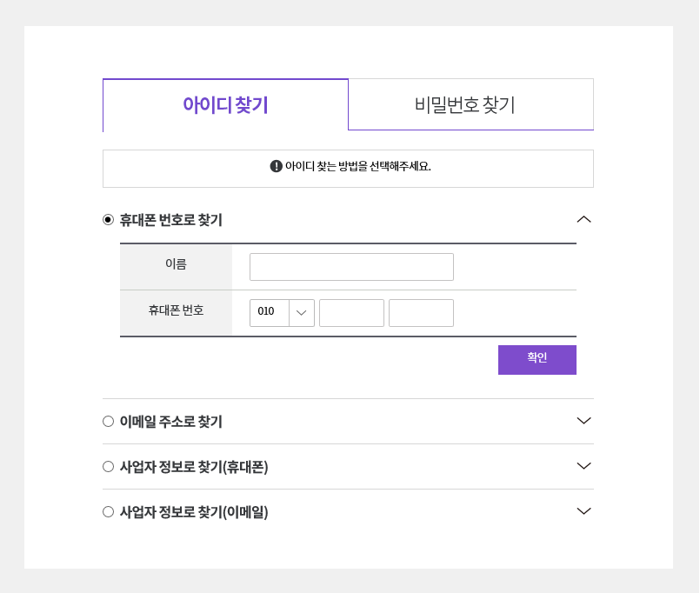Expand 사업자 정보로 찾기(이메일) chevron arrow
The height and width of the screenshot is (593, 700).
(x=583, y=511)
